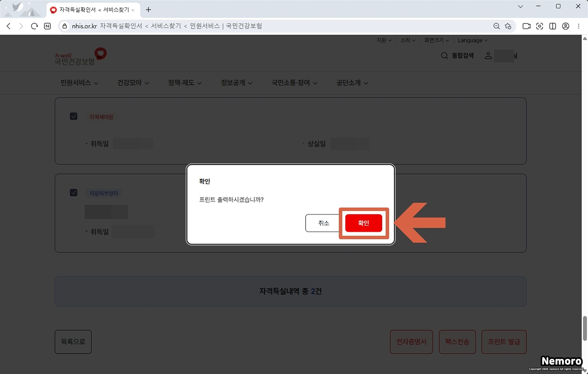The width and height of the screenshot is (588, 374).
Task: Toggle the 지역세대원 checkbox
Action: (73, 116)
